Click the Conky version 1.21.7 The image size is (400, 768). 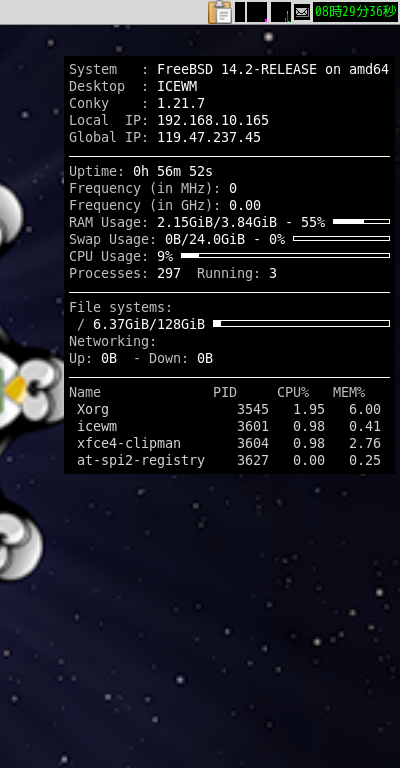[181, 103]
